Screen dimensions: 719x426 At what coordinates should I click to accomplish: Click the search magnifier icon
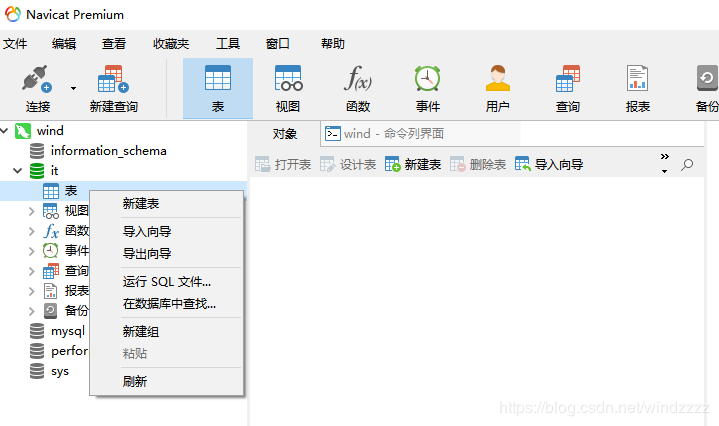point(687,165)
